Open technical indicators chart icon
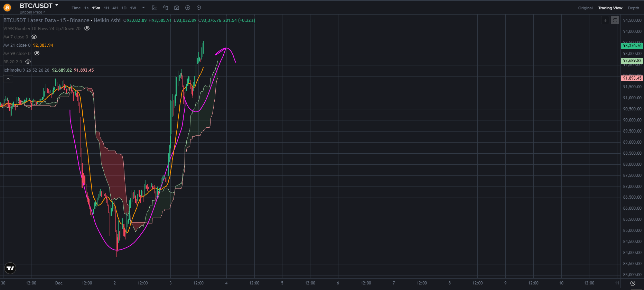This screenshot has width=644, height=290. (155, 8)
